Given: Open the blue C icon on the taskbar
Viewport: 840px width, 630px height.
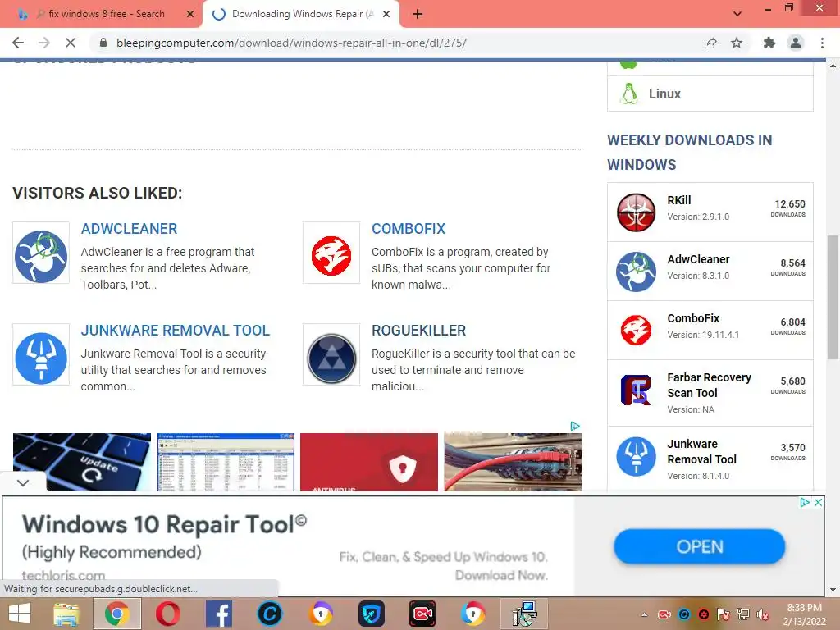Looking at the screenshot, I should click(x=269, y=614).
